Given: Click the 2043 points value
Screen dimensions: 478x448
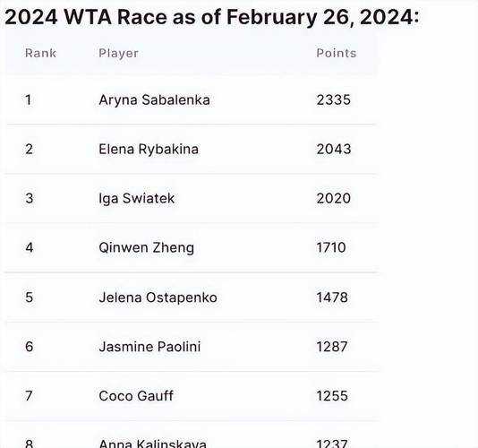Looking at the screenshot, I should coord(334,150).
